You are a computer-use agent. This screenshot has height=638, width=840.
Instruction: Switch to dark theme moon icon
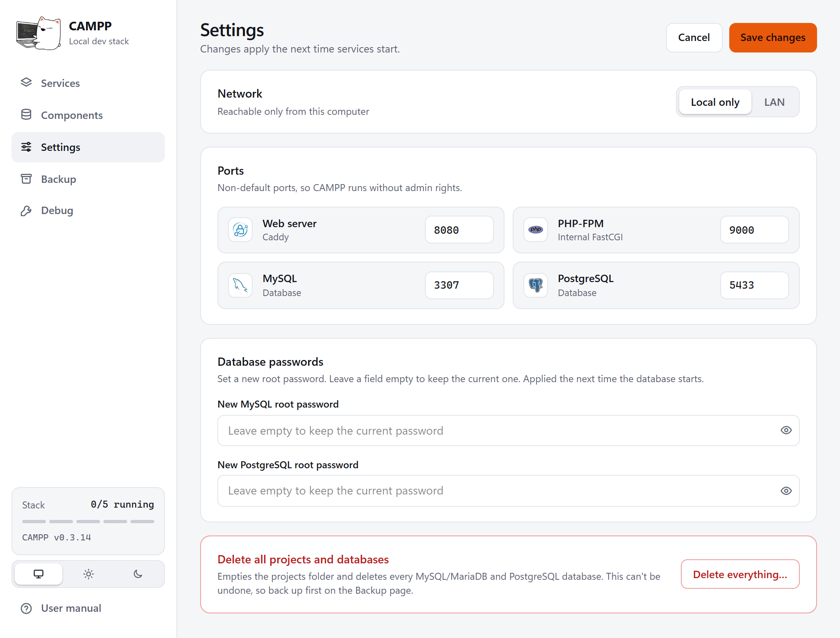click(138, 574)
